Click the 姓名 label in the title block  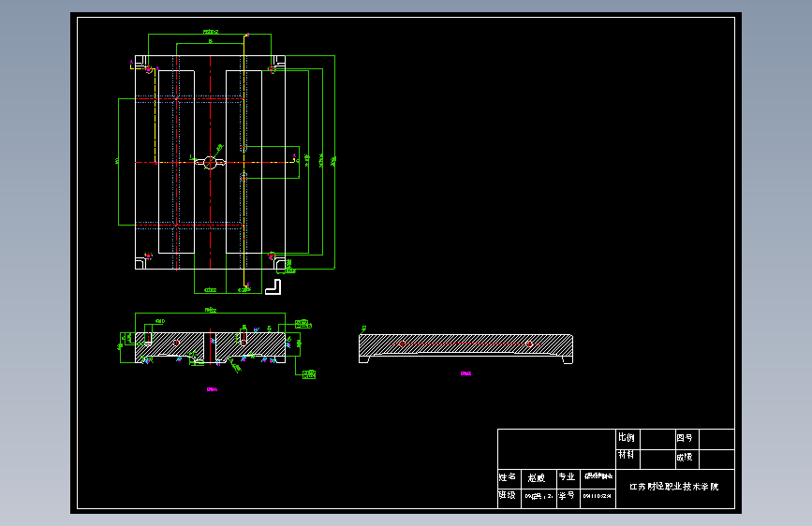507,476
